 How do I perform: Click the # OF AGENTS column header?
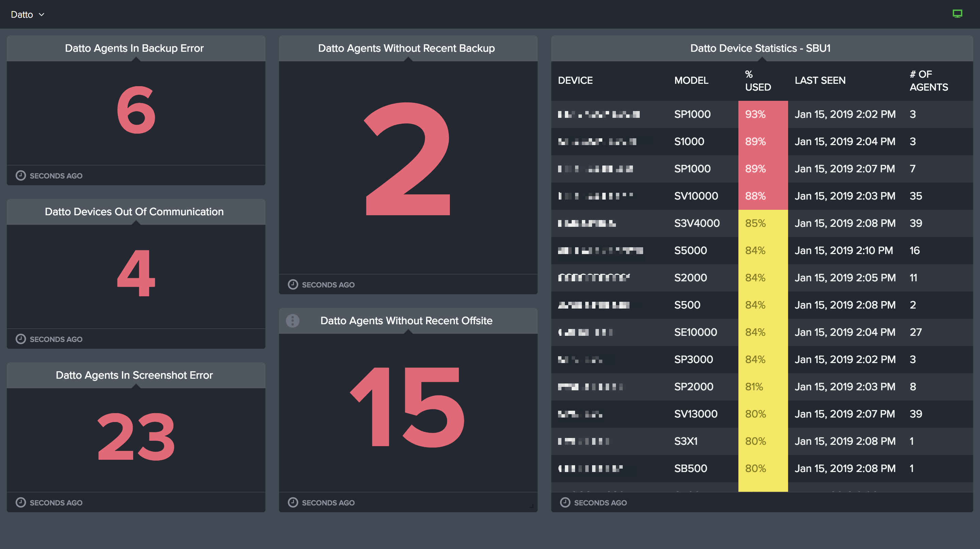point(928,80)
